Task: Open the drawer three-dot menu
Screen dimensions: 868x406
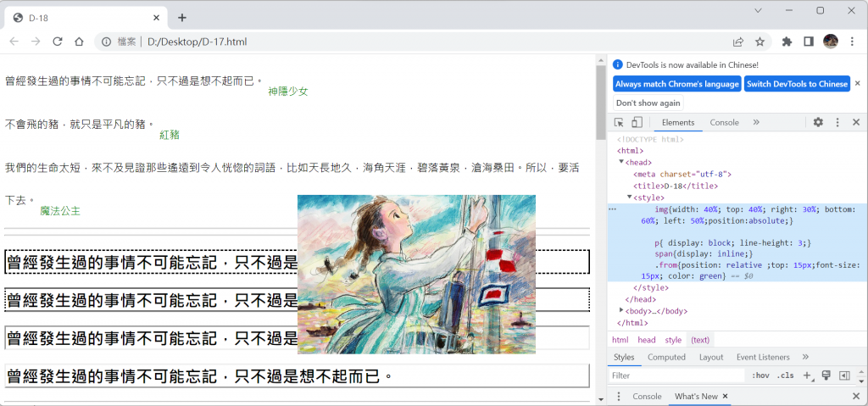Action: tap(619, 396)
